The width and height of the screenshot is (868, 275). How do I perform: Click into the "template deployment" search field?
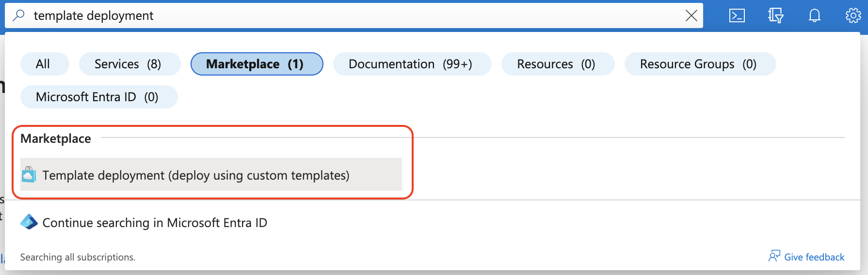click(x=339, y=15)
